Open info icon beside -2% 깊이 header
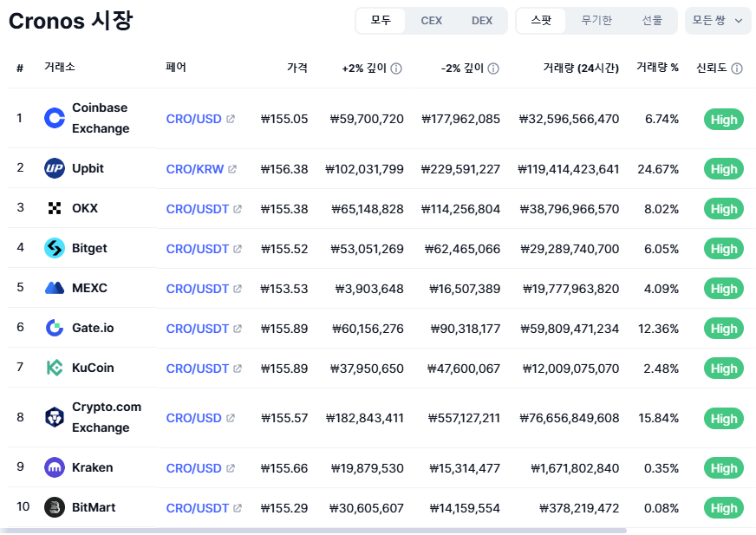This screenshot has height=535, width=756. [493, 69]
